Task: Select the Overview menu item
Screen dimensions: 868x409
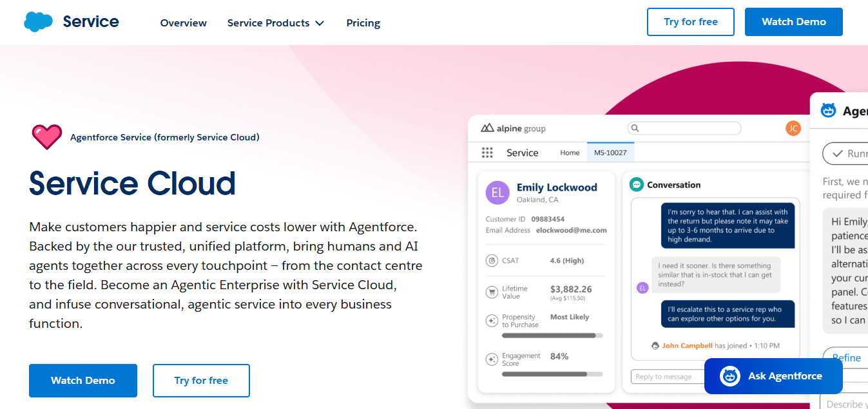Action: coord(183,23)
